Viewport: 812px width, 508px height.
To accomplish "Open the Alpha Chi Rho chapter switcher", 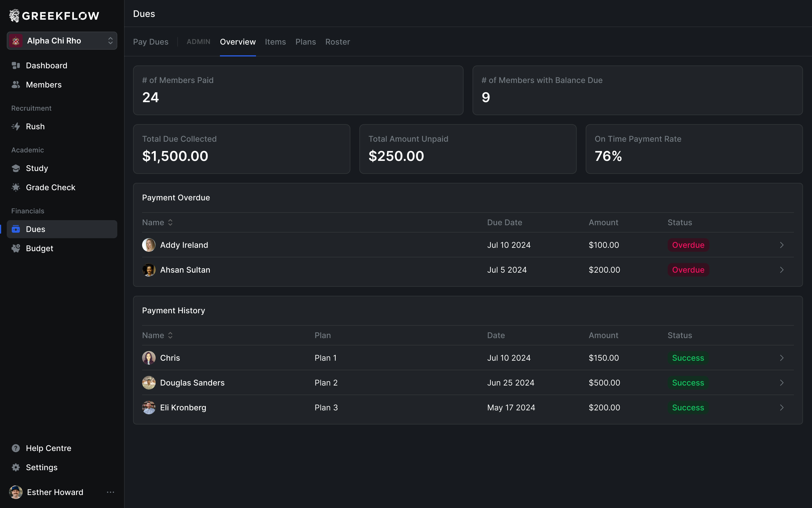I will click(x=62, y=41).
